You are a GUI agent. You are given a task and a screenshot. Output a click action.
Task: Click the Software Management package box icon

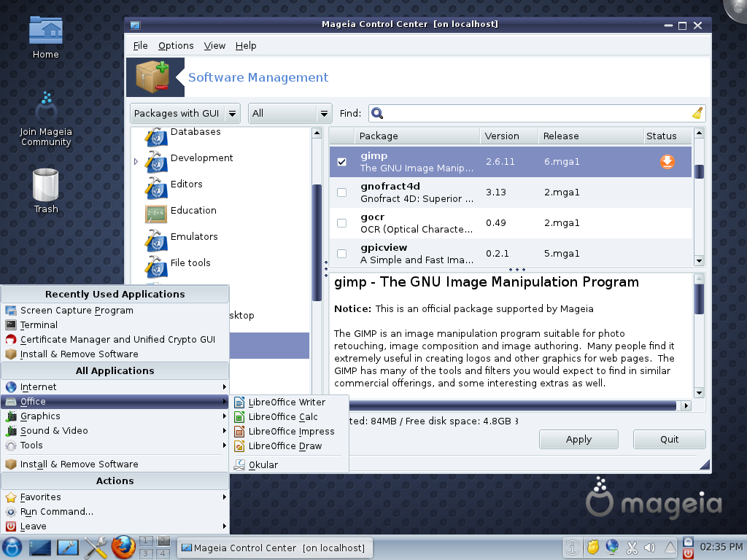click(x=152, y=77)
